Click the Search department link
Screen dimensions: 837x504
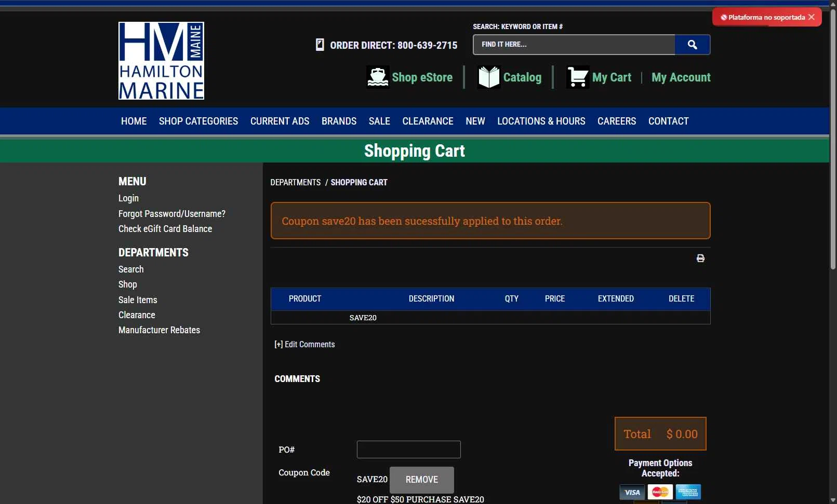point(131,269)
